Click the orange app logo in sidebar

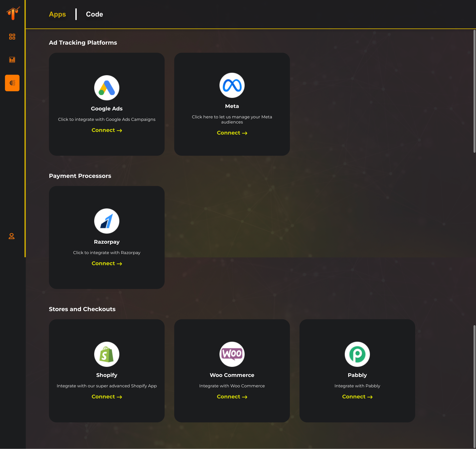pyautogui.click(x=13, y=13)
